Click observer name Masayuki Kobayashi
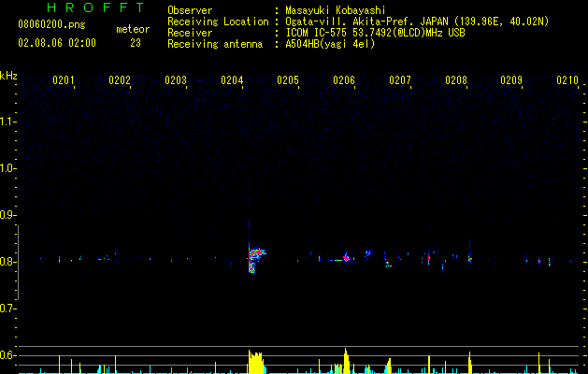588x374 pixels. click(336, 10)
